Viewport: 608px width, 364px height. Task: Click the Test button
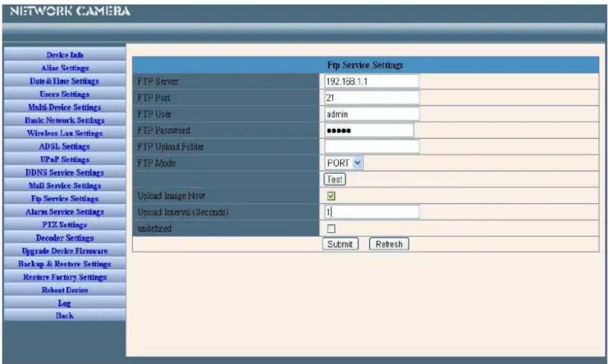tap(334, 179)
